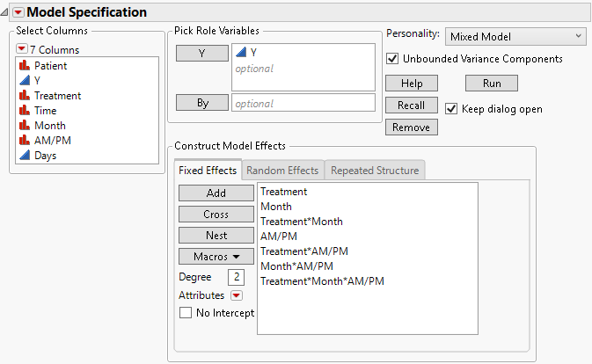Select Treatment*Month in fixed effects list

click(x=302, y=222)
